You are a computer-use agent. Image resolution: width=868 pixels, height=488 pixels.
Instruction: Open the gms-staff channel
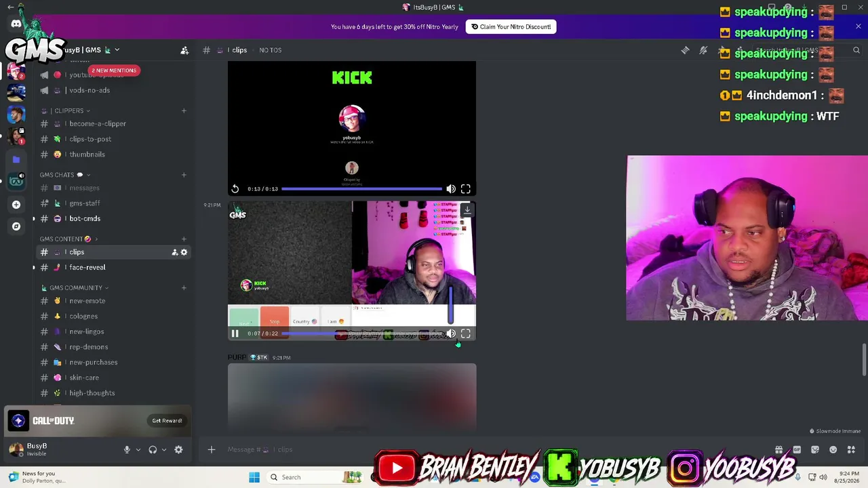pos(113,203)
